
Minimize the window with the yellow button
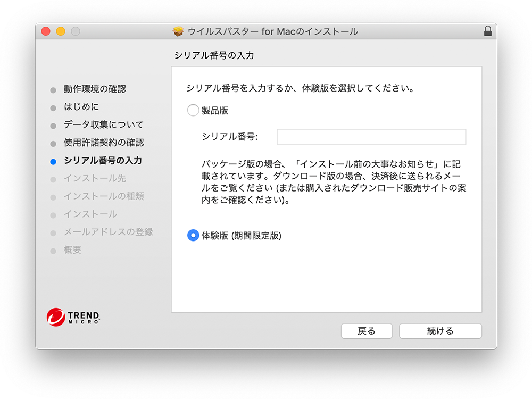click(61, 31)
